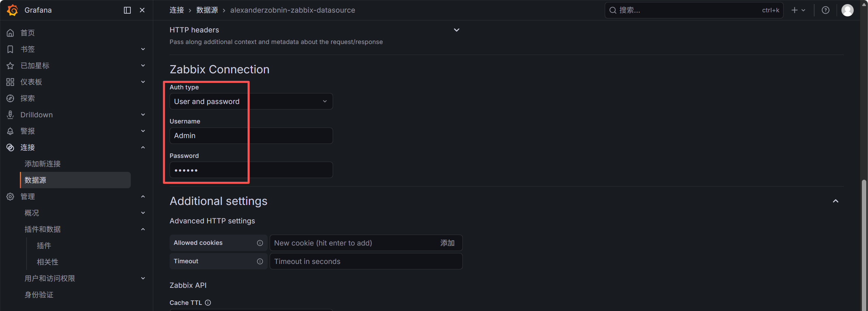Click the Advanced HTTP settings label

point(212,221)
